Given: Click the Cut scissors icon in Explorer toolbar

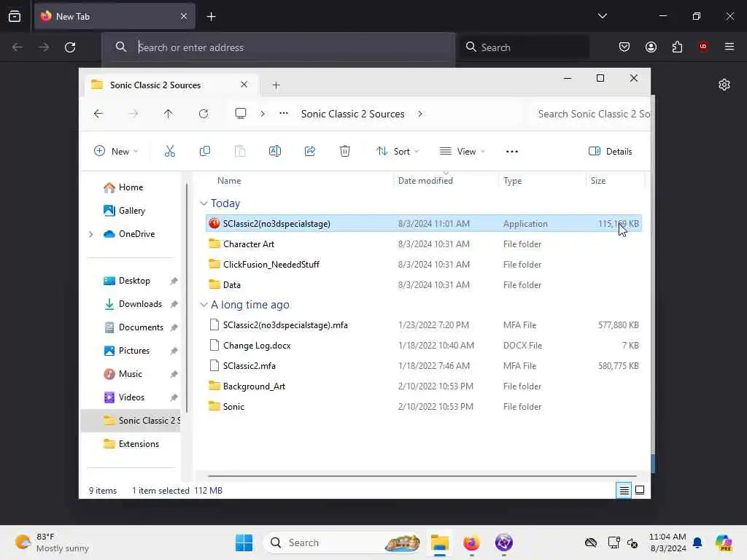Looking at the screenshot, I should 169,152.
